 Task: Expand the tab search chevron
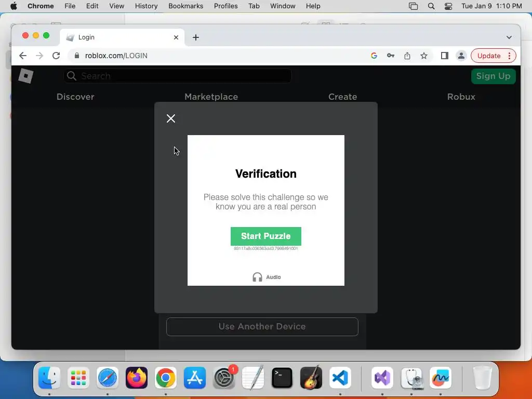click(509, 37)
